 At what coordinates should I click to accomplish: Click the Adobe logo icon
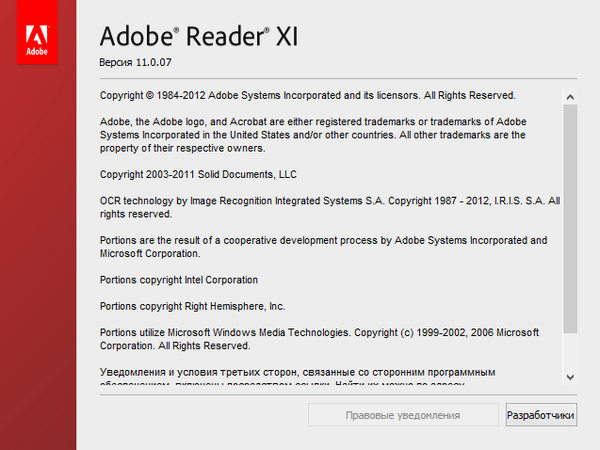click(x=37, y=39)
